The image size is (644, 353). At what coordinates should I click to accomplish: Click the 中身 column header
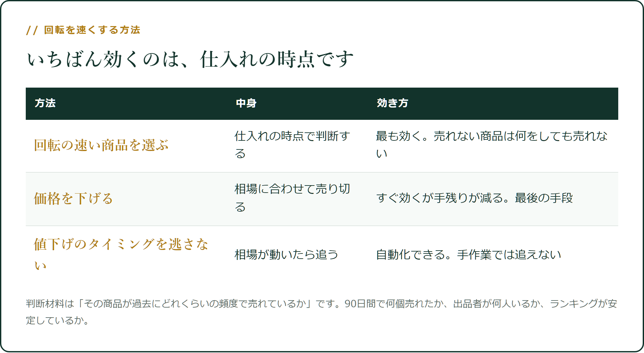coord(246,103)
